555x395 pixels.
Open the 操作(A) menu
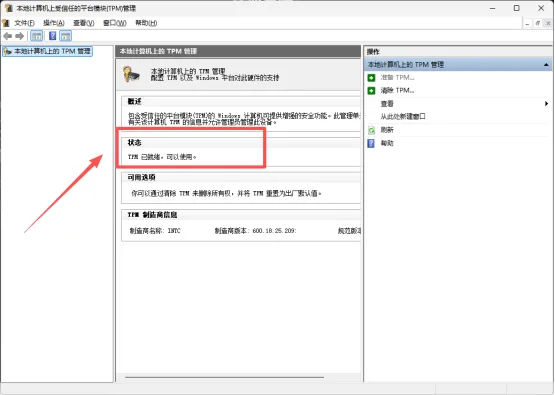pos(54,23)
